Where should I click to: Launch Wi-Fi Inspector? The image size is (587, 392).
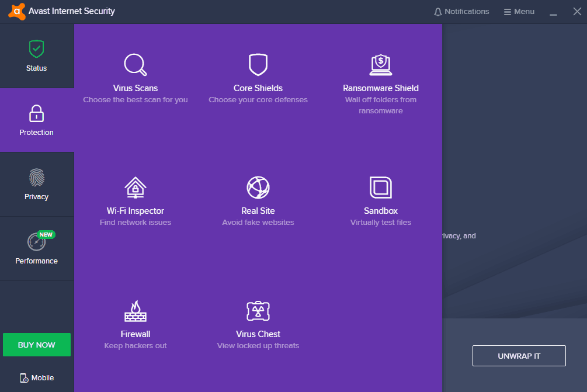coord(135,195)
